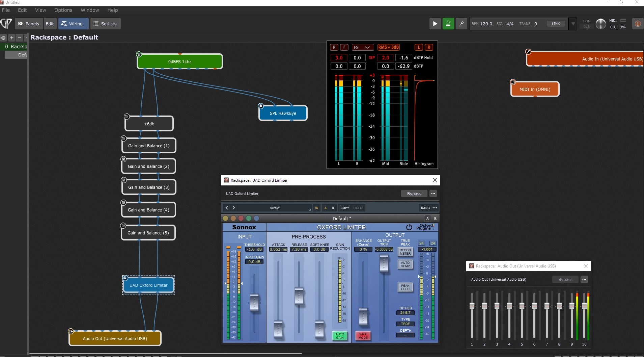644x357 pixels.
Task: Select the SPL HawkEye plugin block
Action: point(283,113)
